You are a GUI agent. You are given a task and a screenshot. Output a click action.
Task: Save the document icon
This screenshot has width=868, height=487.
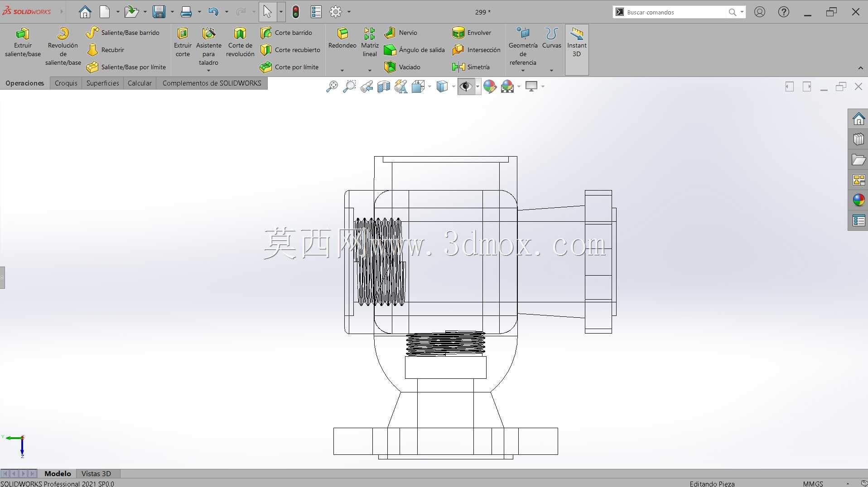tap(159, 12)
